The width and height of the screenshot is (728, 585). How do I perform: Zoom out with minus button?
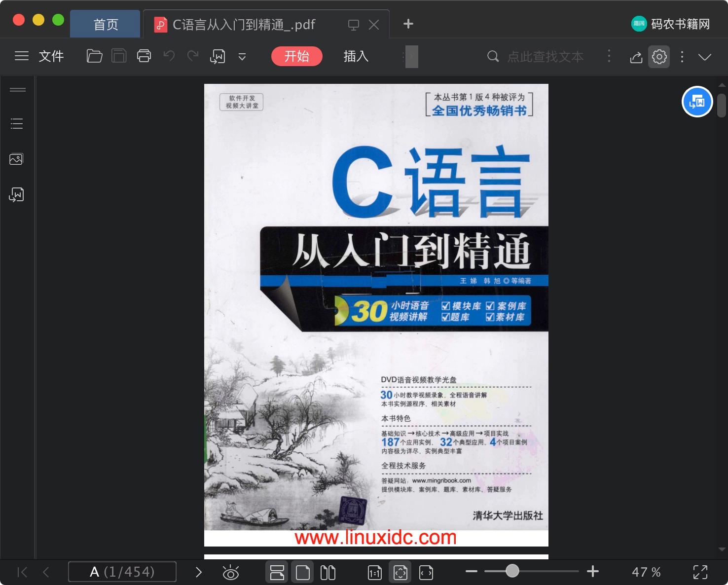[472, 572]
